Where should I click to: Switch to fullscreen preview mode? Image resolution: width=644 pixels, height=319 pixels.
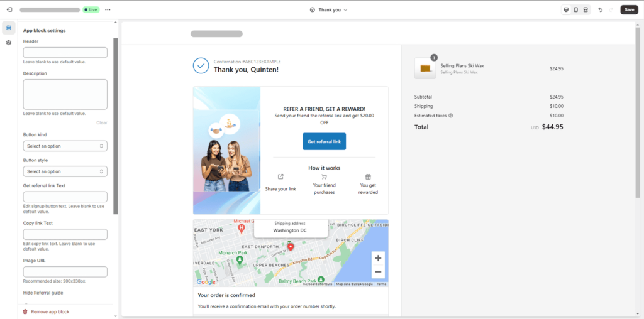(x=586, y=9)
